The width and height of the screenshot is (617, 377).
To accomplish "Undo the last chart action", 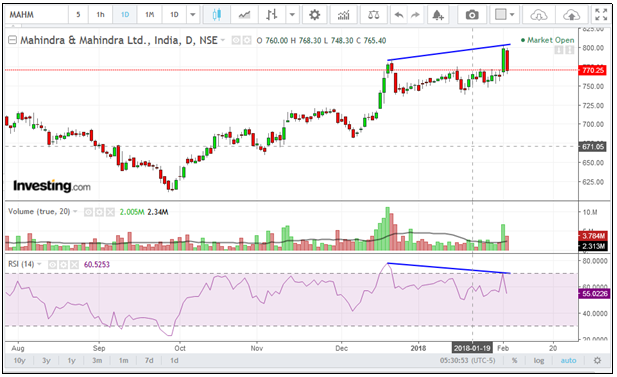I will point(399,15).
